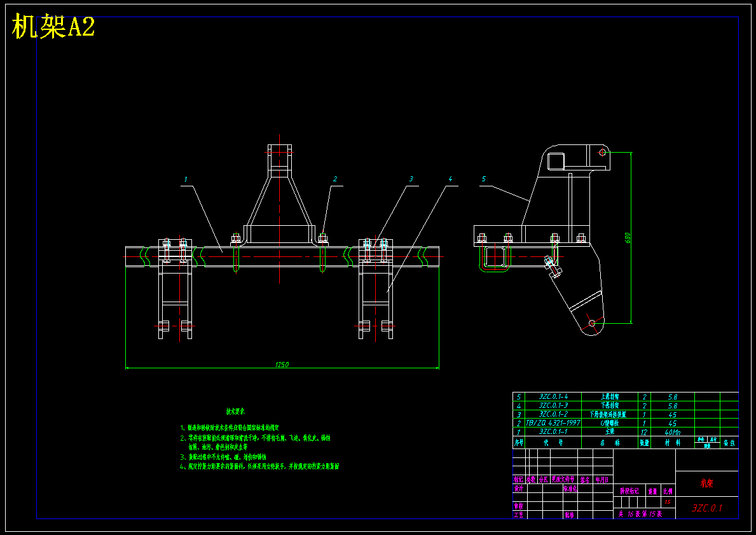Click the "序号" column header
The height and width of the screenshot is (535, 756).
coord(519,442)
